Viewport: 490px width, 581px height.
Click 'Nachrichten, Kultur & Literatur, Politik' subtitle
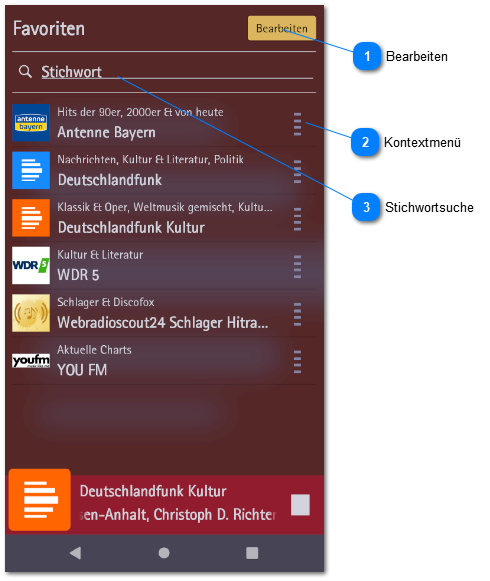pos(150,159)
